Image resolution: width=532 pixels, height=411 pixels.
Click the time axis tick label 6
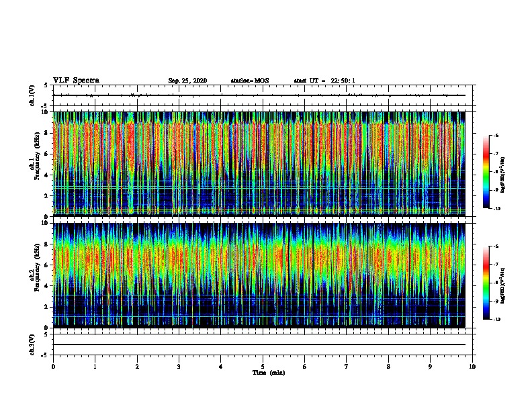tap(305, 367)
